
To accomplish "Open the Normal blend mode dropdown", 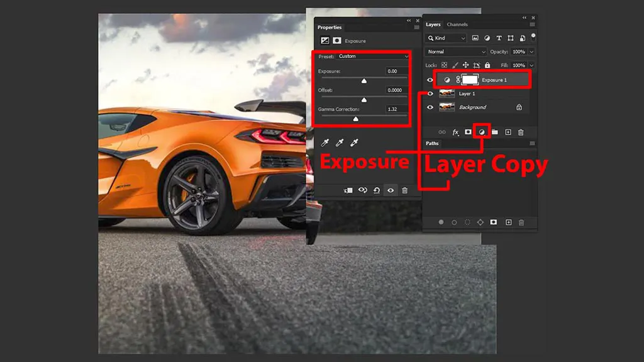I will [456, 52].
